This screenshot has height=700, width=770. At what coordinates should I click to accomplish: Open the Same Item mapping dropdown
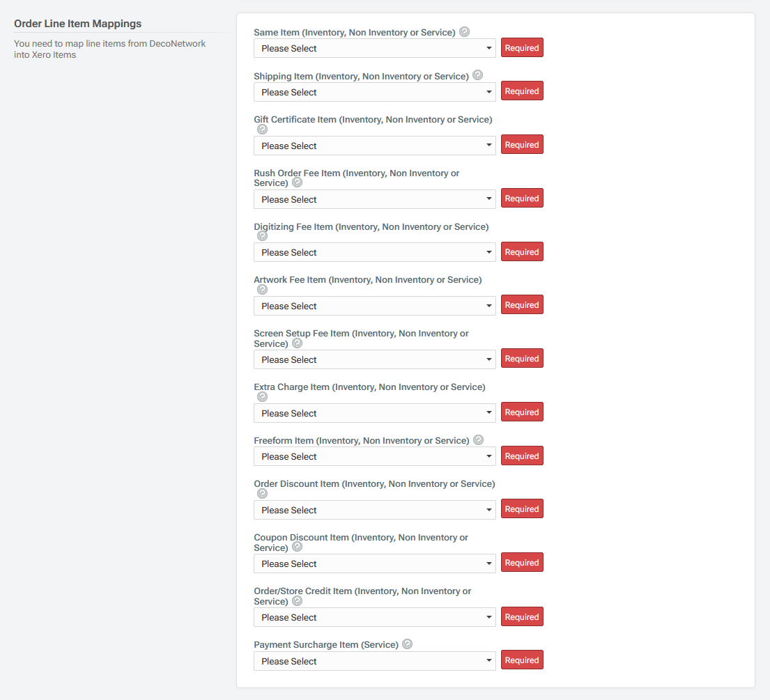click(x=374, y=48)
